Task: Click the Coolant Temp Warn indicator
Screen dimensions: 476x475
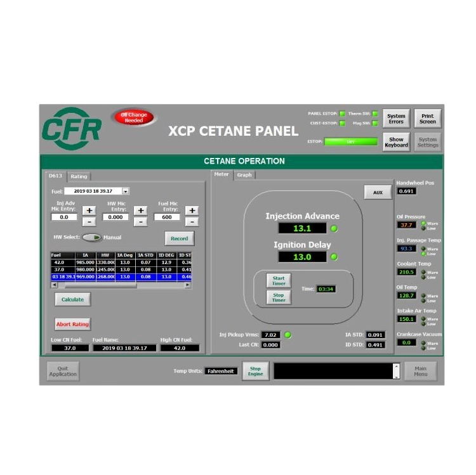Action: [423, 273]
